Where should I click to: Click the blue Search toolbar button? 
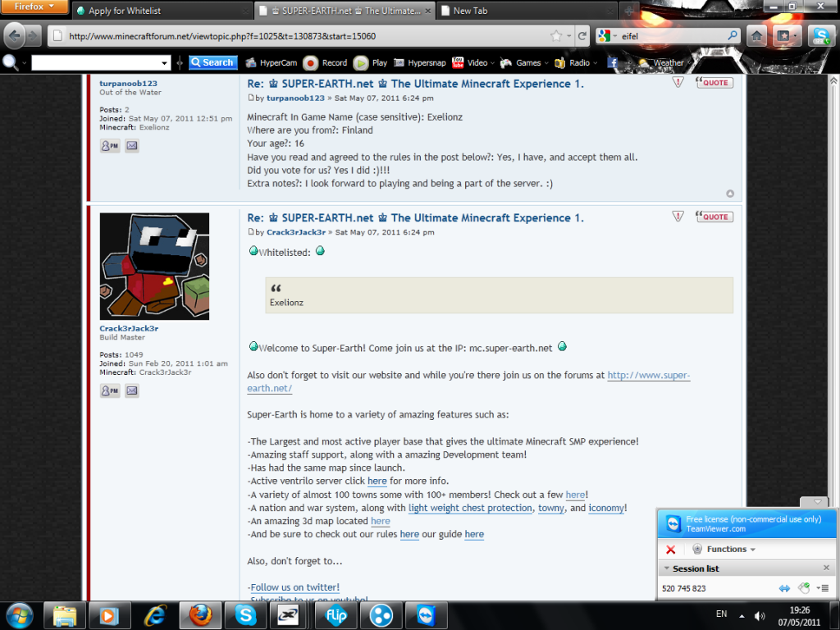click(x=212, y=62)
